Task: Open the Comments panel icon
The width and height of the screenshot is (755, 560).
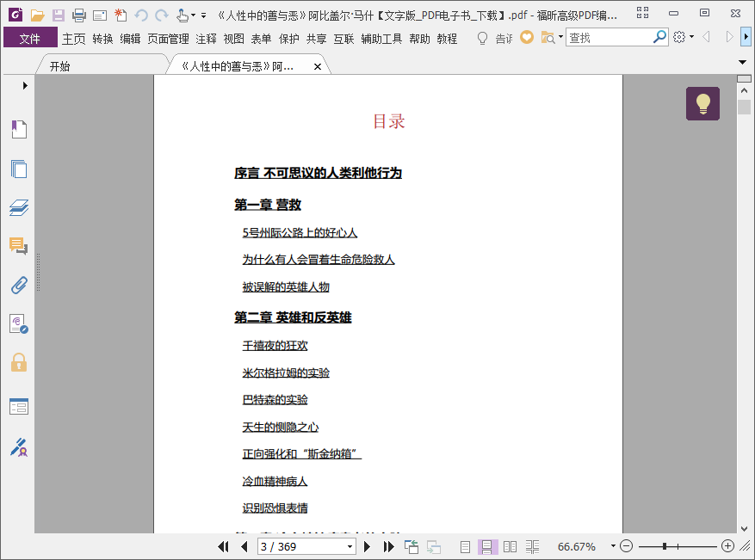Action: pyautogui.click(x=19, y=246)
